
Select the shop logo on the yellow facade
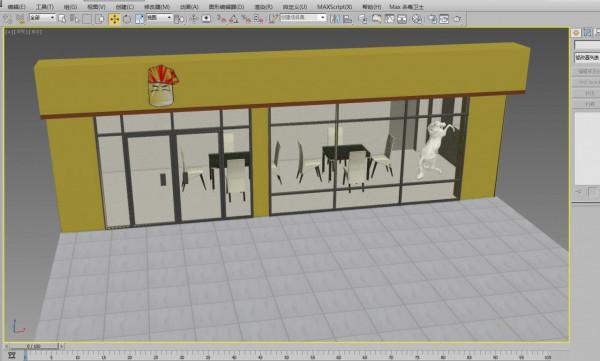point(163,86)
